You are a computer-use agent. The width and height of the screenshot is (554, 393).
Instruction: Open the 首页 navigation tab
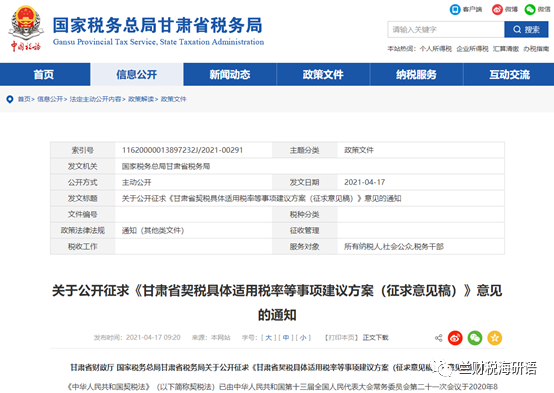[44, 75]
